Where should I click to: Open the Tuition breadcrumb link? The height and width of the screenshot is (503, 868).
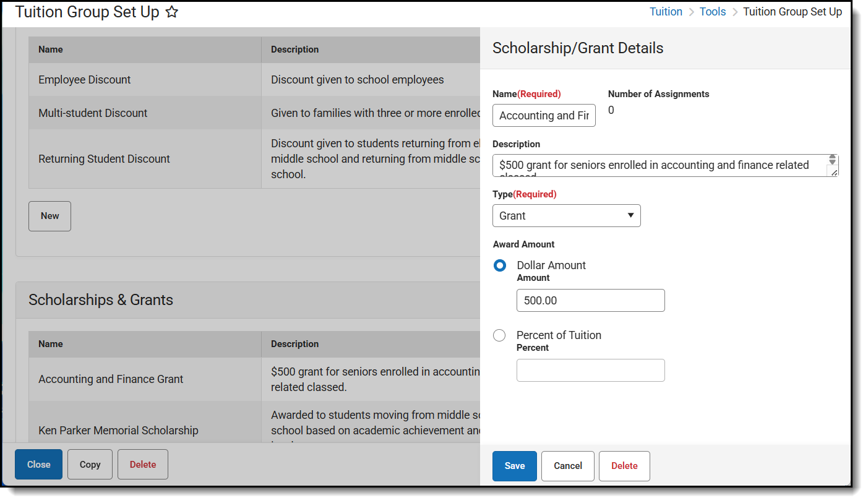[666, 12]
